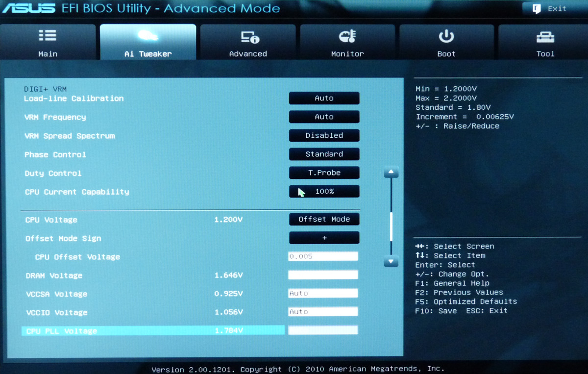Screen dimensions: 588x374
Task: Select the CPU Current Capability label
Action: (77, 192)
